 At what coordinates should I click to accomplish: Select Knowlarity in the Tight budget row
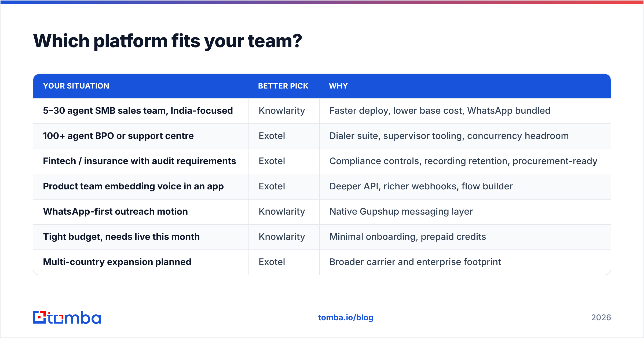pyautogui.click(x=282, y=237)
